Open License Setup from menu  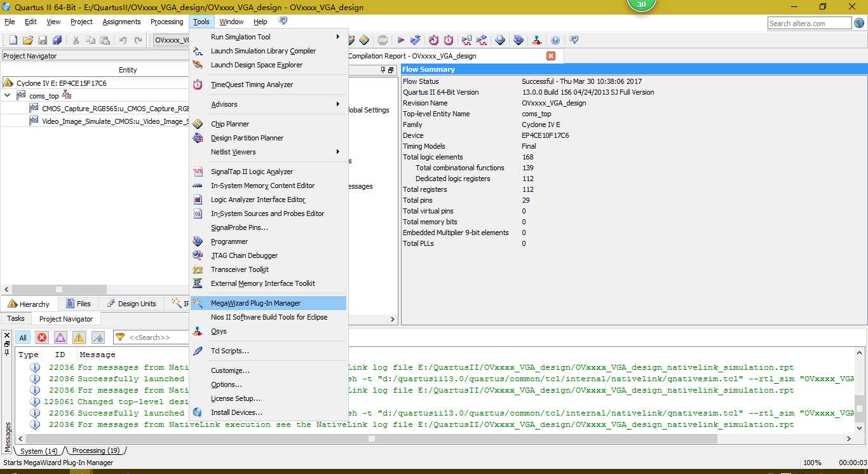pyautogui.click(x=269, y=398)
